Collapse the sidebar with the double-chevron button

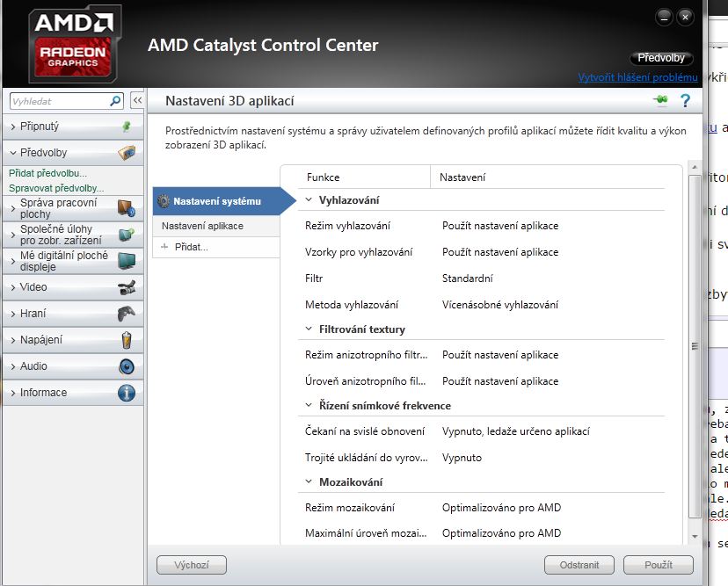(137, 100)
